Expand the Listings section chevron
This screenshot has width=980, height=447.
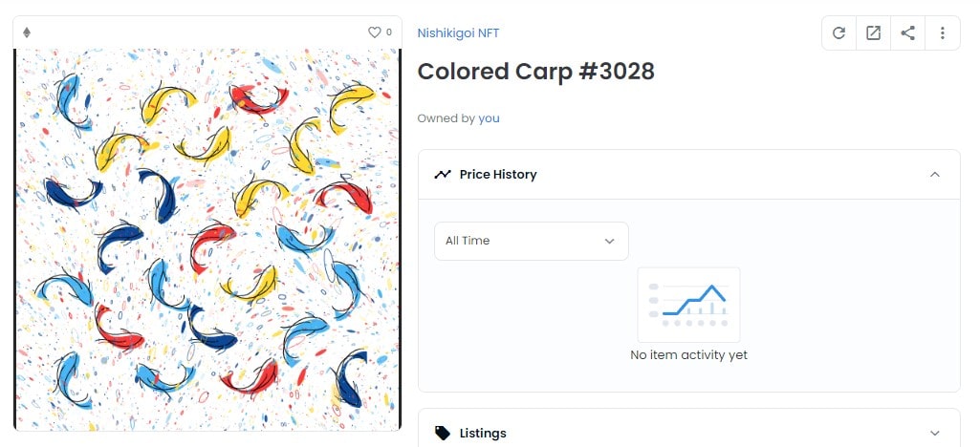pyautogui.click(x=935, y=434)
